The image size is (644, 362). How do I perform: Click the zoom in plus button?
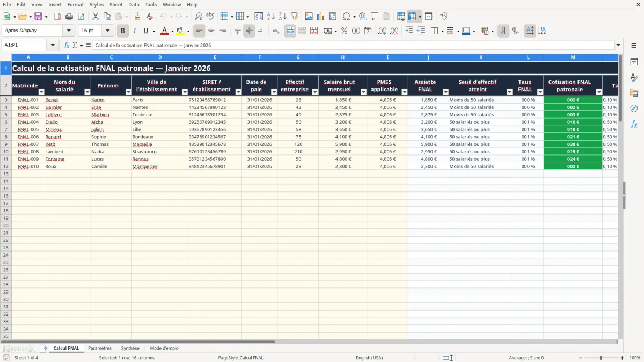(623, 358)
